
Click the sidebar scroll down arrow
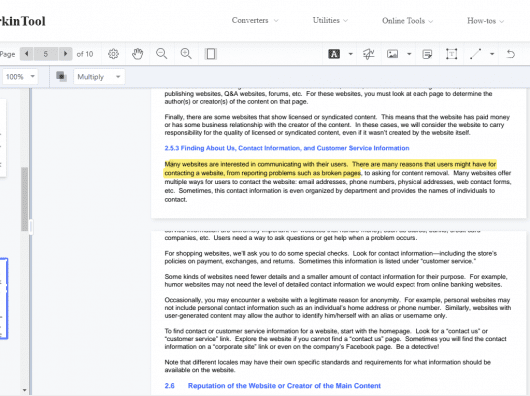[24, 390]
